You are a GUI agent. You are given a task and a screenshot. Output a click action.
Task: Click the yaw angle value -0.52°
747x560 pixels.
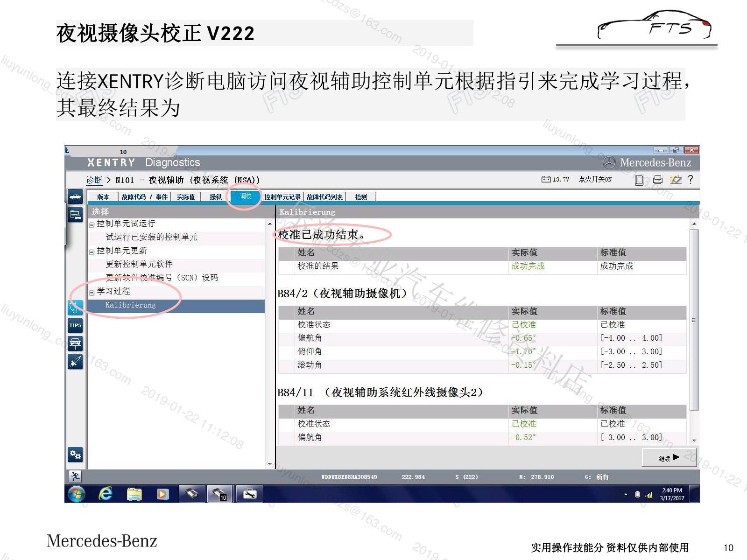click(x=523, y=437)
